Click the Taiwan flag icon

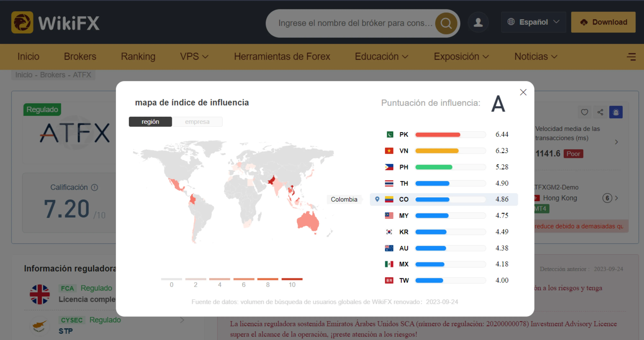pyautogui.click(x=389, y=280)
